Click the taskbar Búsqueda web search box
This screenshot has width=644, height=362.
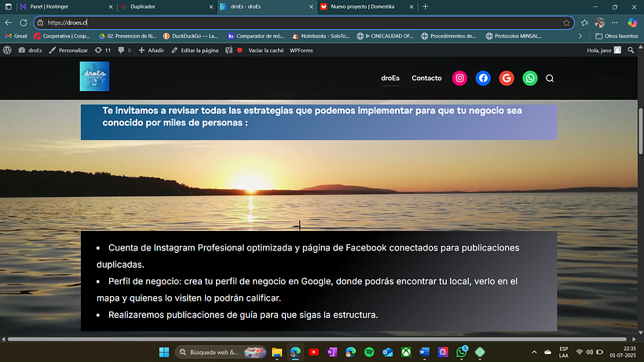pyautogui.click(x=221, y=352)
